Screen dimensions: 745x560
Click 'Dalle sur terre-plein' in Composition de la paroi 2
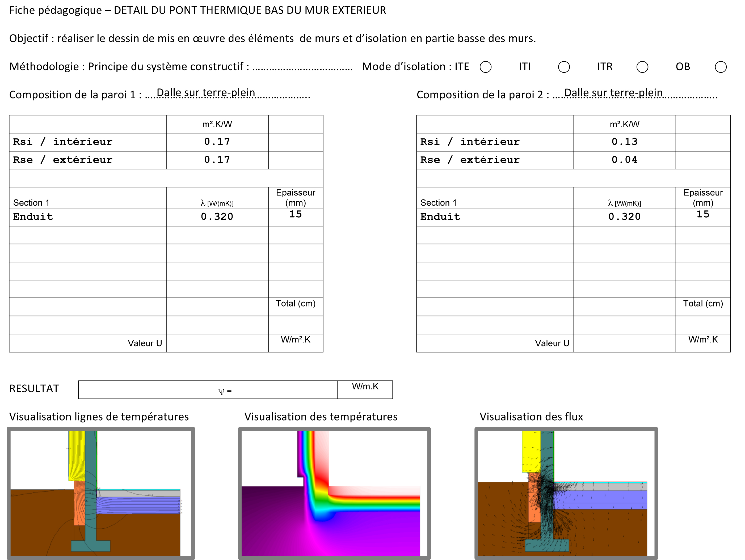[x=613, y=92]
